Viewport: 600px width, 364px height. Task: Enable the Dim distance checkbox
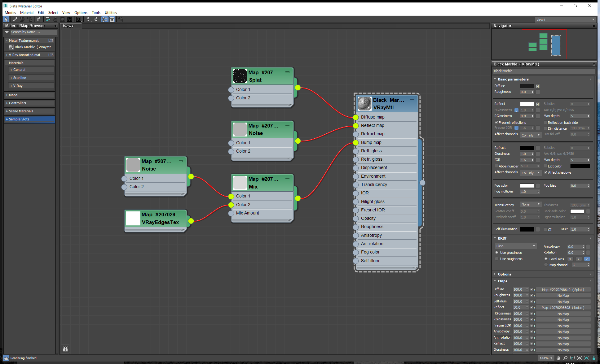pyautogui.click(x=545, y=128)
